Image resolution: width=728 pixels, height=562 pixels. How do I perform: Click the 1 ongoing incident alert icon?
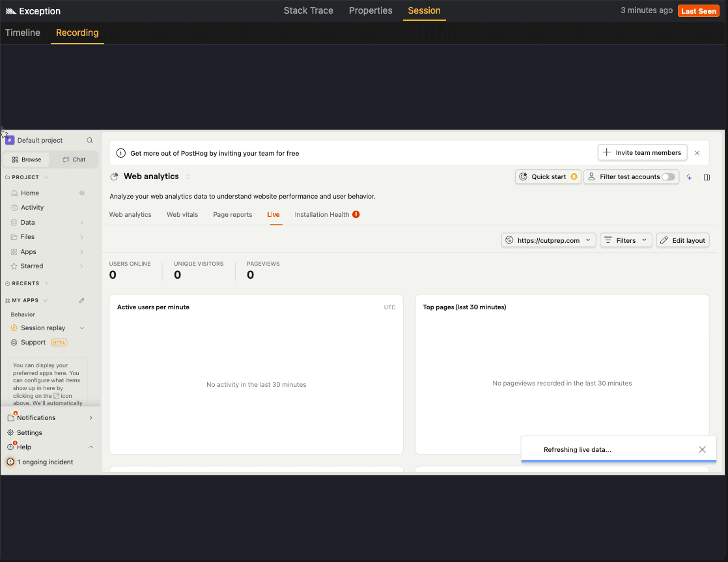pos(10,462)
